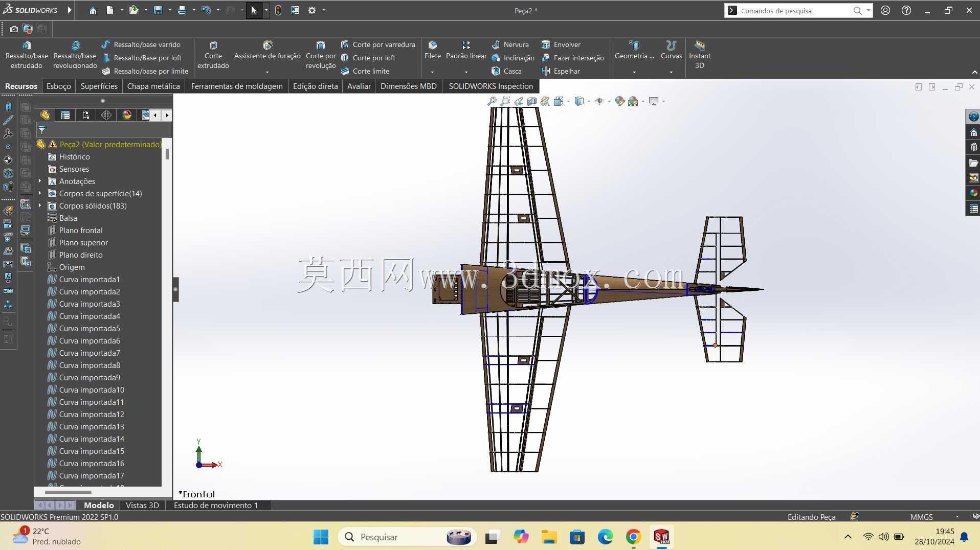Expand the Filete dropdown arrow
The height and width of the screenshot is (550, 980).
(x=433, y=72)
